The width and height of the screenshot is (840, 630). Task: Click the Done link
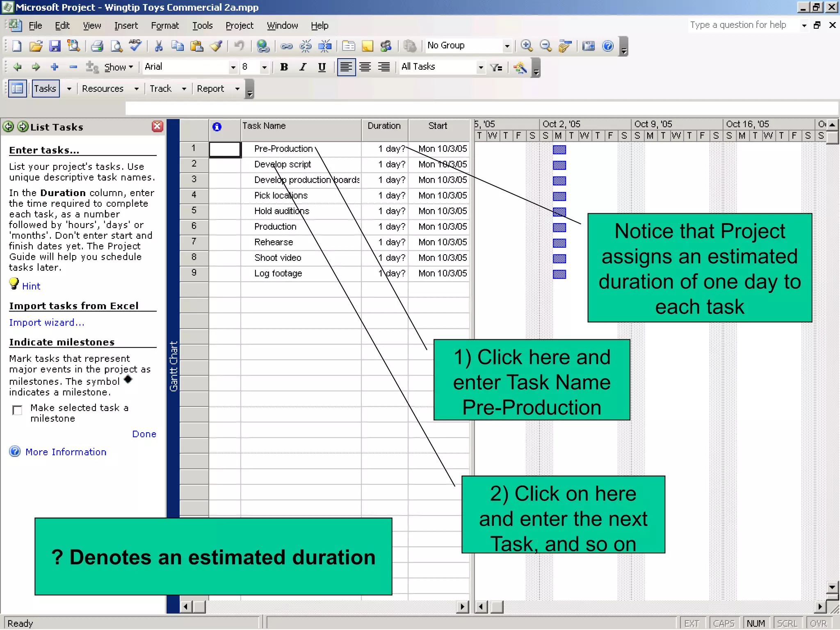(x=144, y=434)
